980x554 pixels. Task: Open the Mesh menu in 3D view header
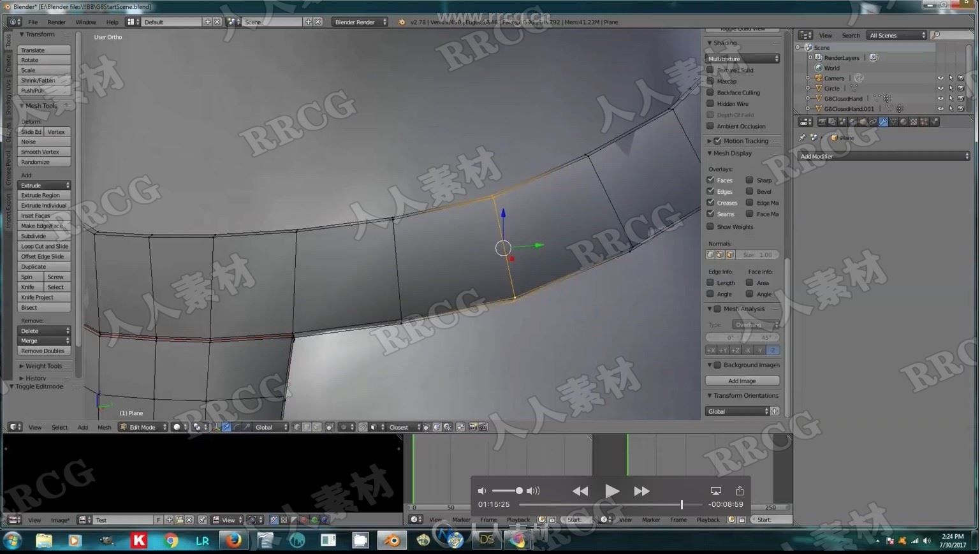click(x=104, y=427)
